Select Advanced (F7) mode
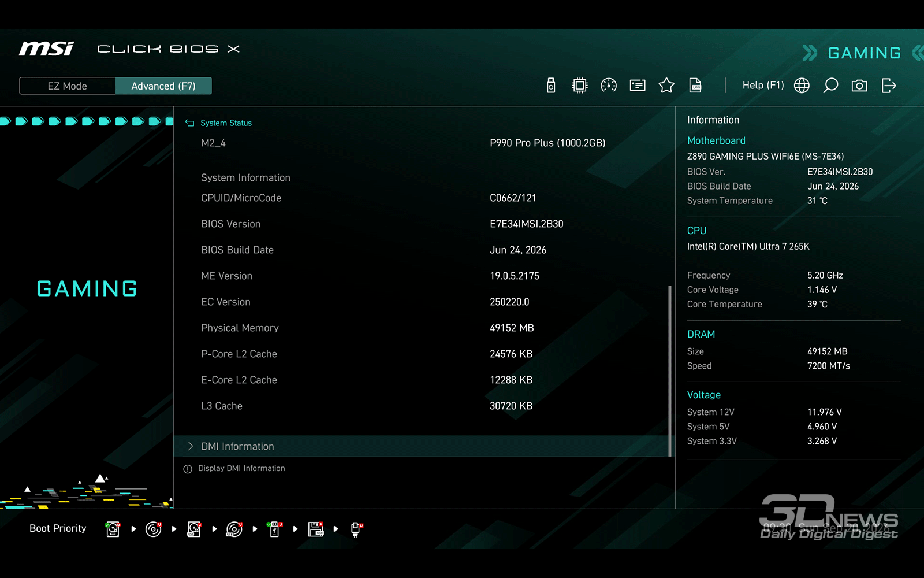924x578 pixels. click(x=163, y=86)
